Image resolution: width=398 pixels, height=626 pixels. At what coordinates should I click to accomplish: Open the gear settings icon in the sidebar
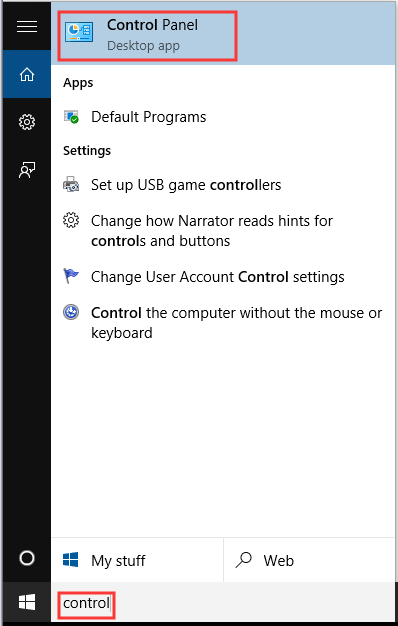tap(27, 122)
